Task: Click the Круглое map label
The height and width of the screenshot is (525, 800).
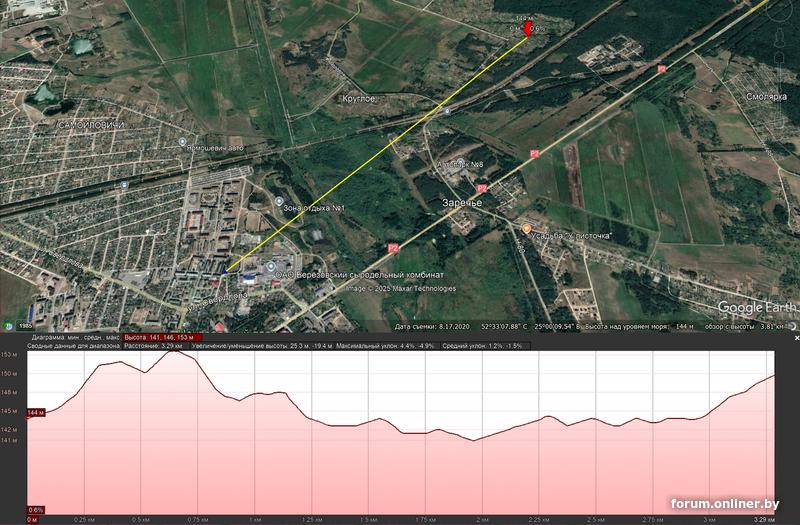Action: 359,99
